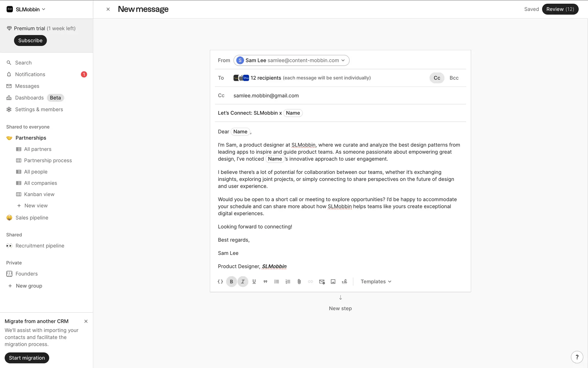Viewport: 588px width, 368px height.
Task: Change the From sender Sam Lee
Action: (x=291, y=60)
